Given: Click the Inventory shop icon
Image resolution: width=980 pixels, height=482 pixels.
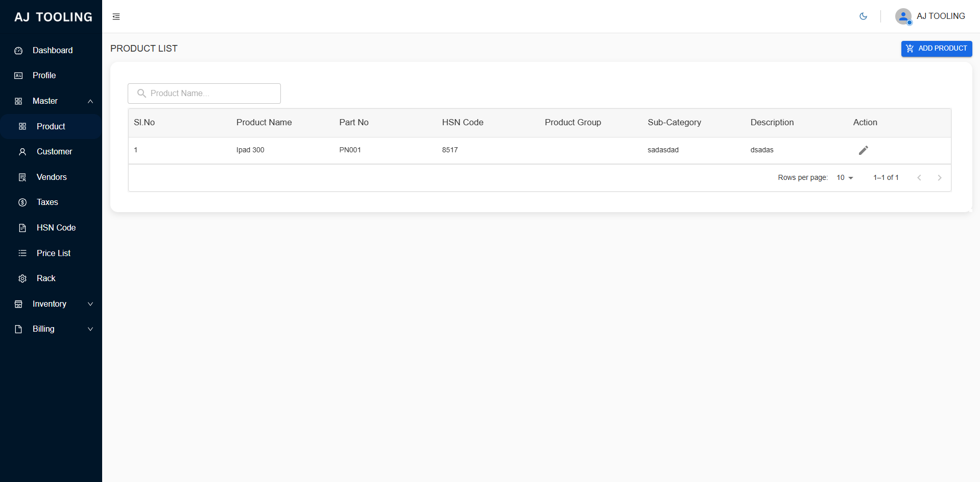Looking at the screenshot, I should pos(18,304).
